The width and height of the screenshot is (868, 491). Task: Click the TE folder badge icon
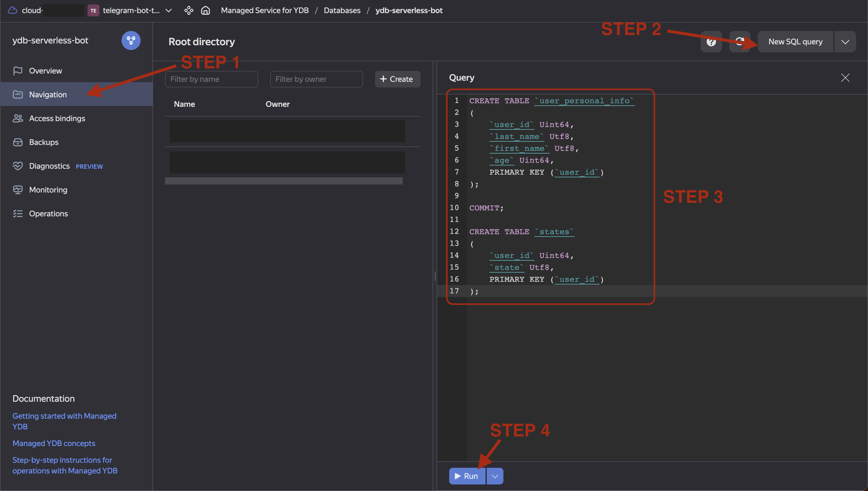coord(93,10)
